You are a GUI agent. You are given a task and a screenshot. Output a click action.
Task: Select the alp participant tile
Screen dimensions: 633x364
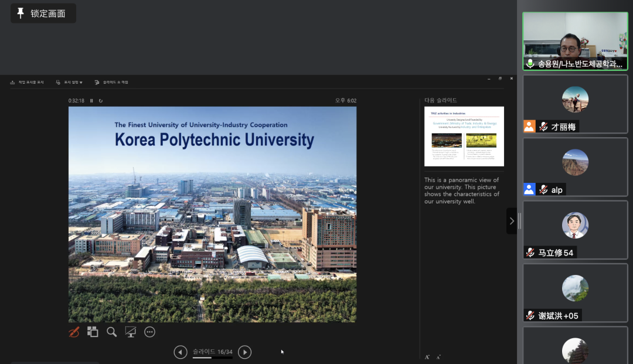574,167
